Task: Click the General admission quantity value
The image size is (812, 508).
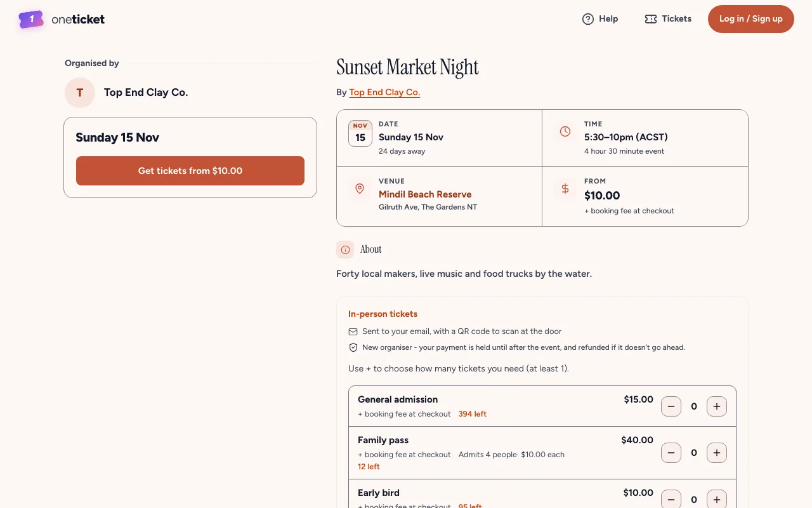Action: (694, 406)
